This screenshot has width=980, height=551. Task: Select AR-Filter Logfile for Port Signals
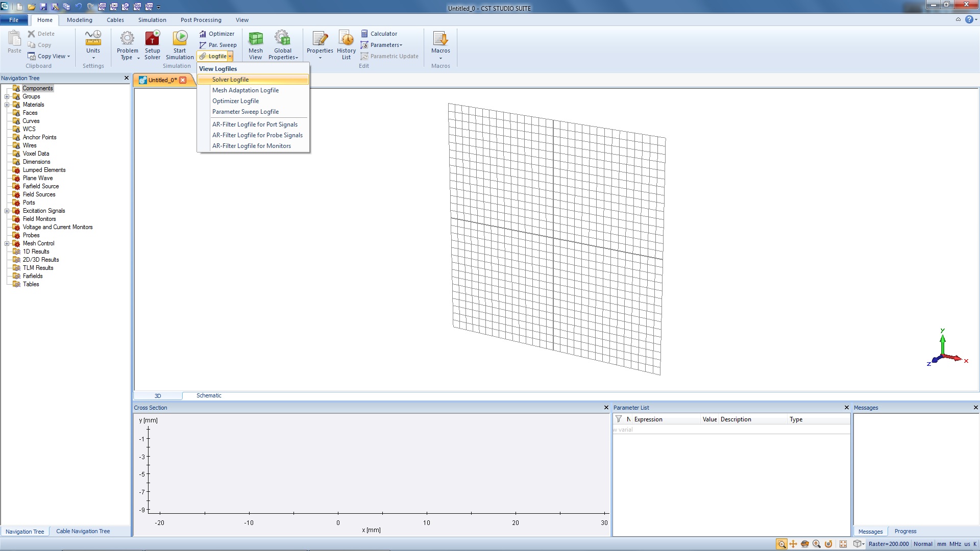[x=253, y=124]
